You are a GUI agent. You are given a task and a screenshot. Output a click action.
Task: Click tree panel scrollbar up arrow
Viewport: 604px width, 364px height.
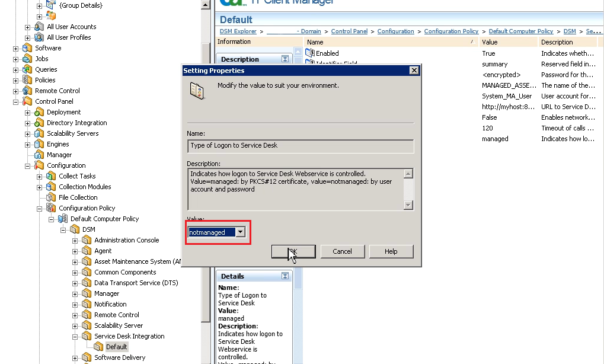pos(205,5)
